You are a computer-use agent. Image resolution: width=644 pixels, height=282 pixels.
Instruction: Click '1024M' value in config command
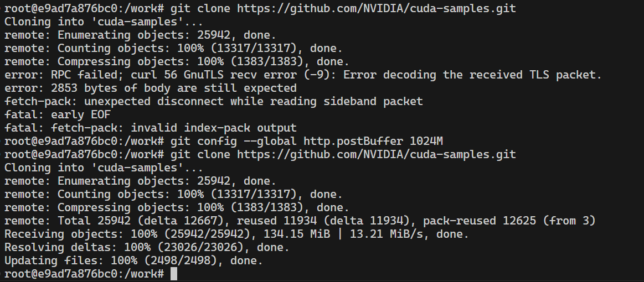click(x=426, y=142)
